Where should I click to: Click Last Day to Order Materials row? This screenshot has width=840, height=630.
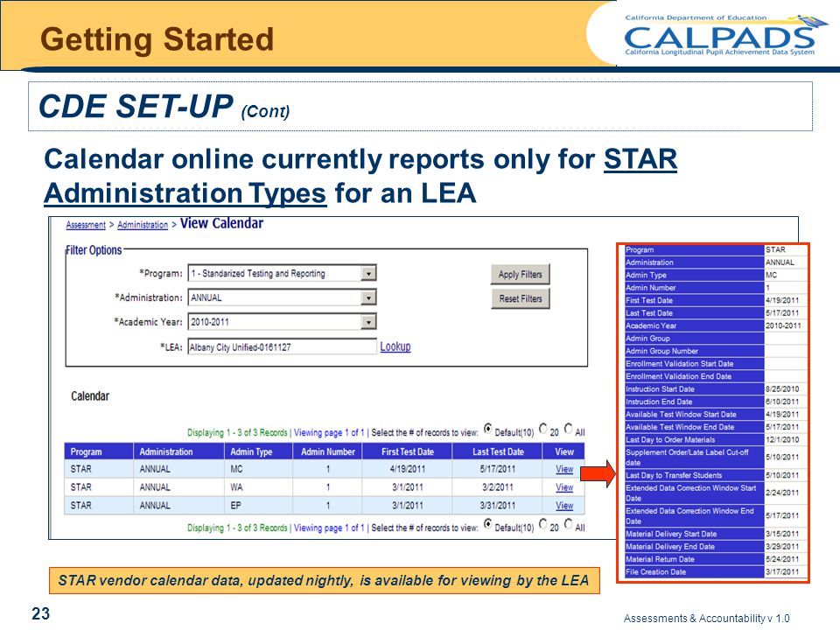716,440
